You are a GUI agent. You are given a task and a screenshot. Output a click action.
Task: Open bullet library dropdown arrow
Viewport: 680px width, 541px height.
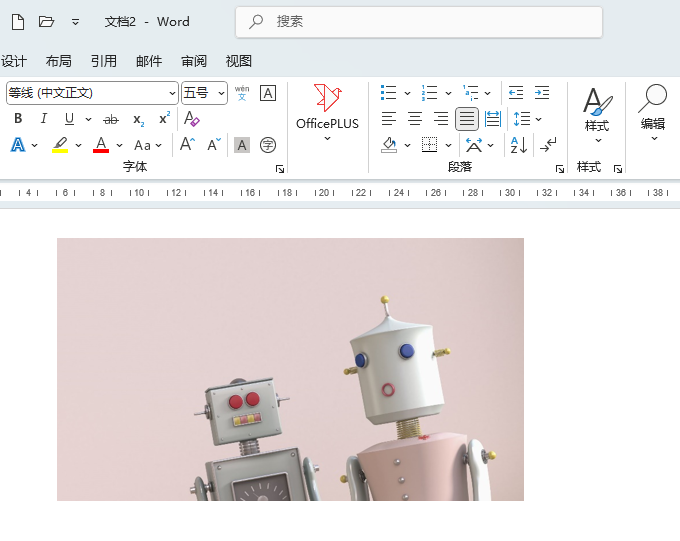point(407,93)
